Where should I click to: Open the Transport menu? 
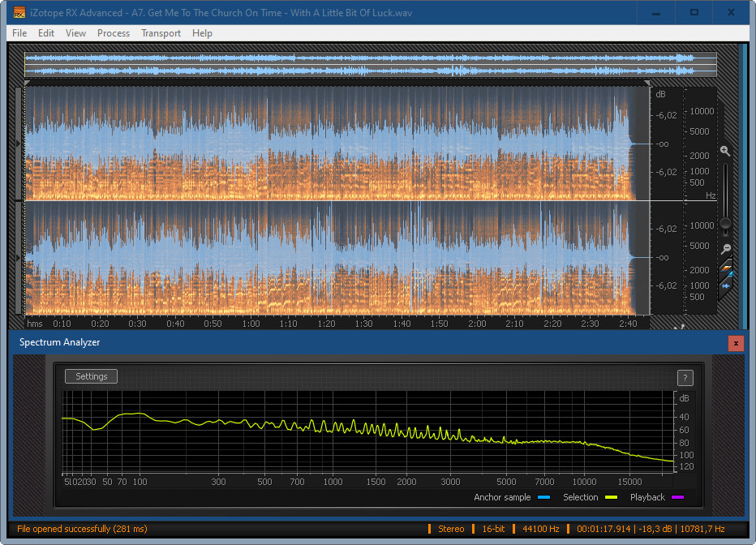pos(161,33)
